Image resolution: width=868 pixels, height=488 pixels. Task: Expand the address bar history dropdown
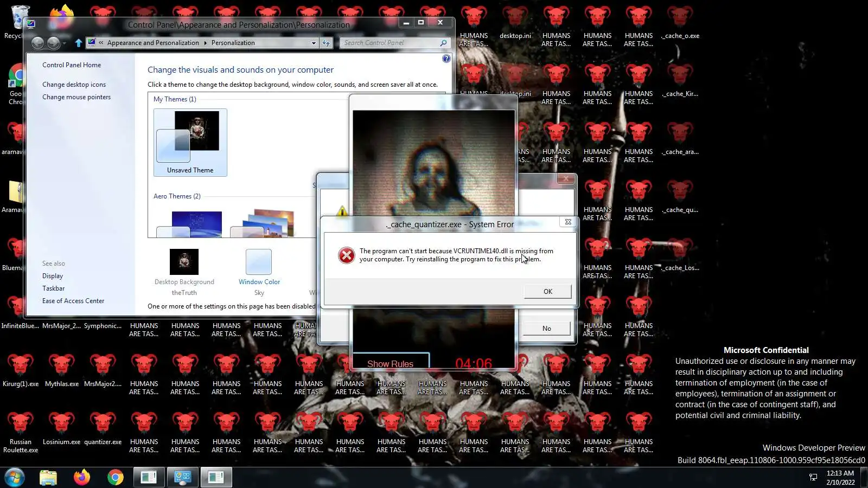(x=314, y=43)
